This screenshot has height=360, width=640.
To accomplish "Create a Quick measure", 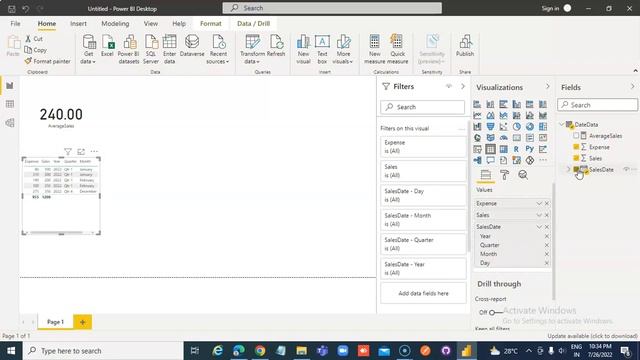I will point(398,49).
